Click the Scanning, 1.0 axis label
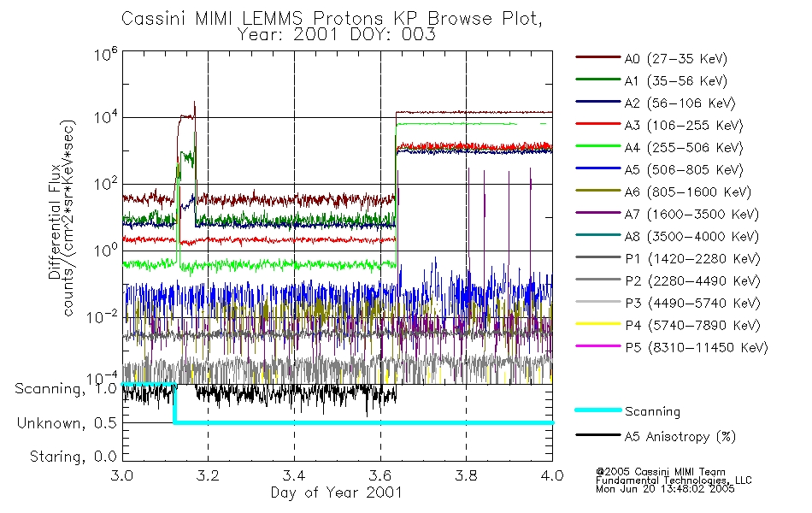The image size is (812, 513). [65, 389]
